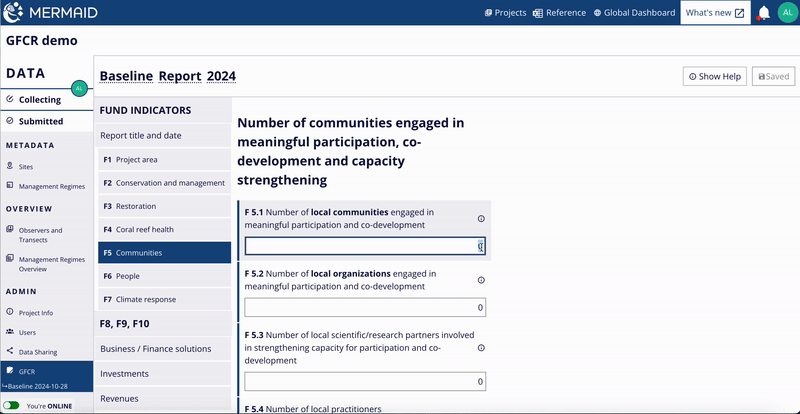Select the F3 Restoration tab
Viewport: 800px width, 414px height.
(165, 206)
